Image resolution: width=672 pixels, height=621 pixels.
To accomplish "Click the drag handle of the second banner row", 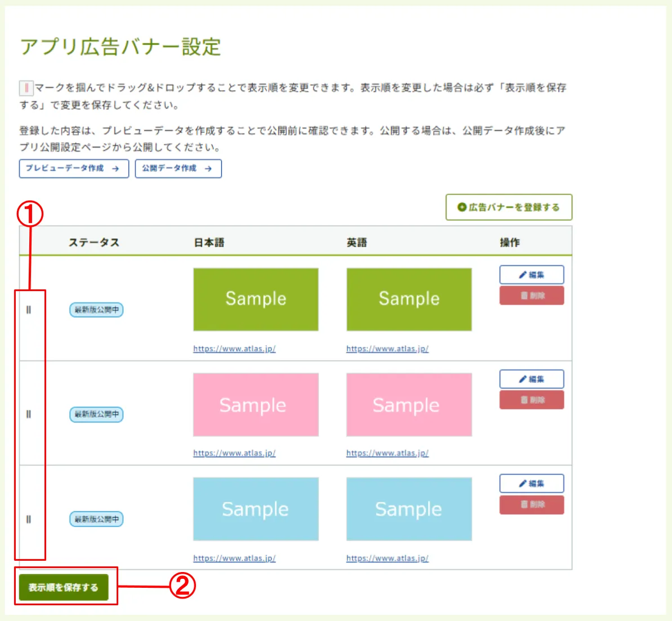I will (x=29, y=414).
